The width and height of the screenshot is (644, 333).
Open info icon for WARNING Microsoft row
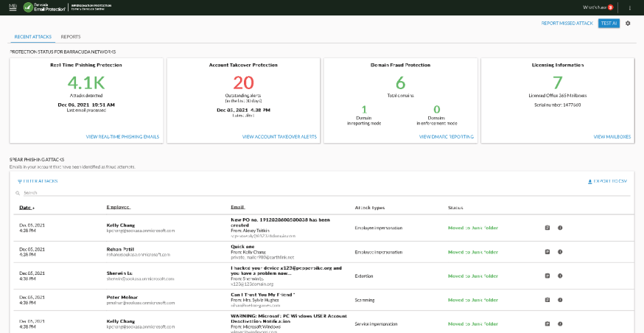click(x=560, y=324)
